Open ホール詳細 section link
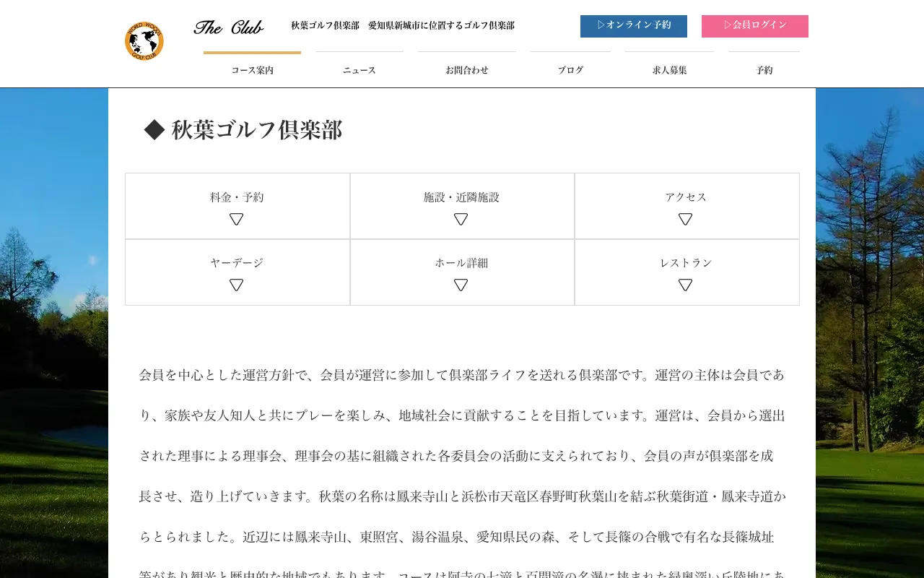 point(461,263)
